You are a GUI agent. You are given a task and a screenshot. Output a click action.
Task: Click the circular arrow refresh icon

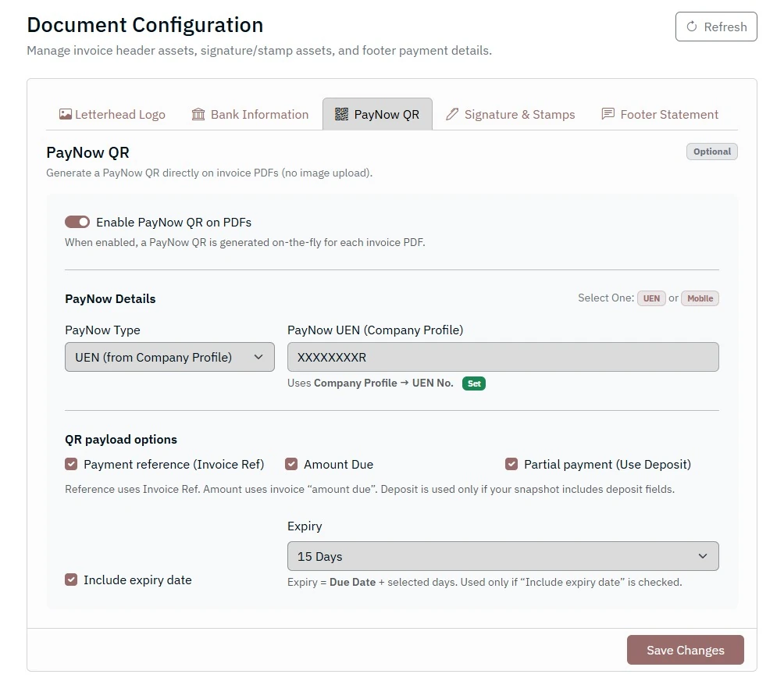click(x=692, y=27)
